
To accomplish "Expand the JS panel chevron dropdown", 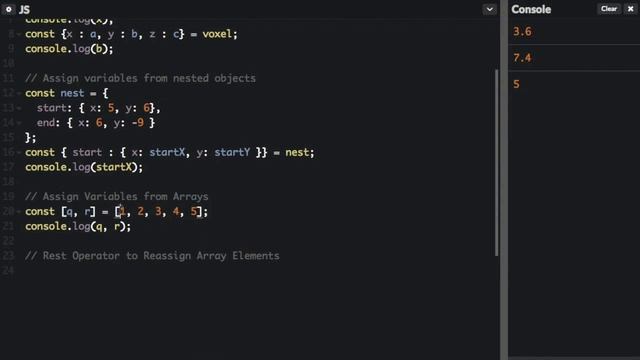I will coord(489,9).
